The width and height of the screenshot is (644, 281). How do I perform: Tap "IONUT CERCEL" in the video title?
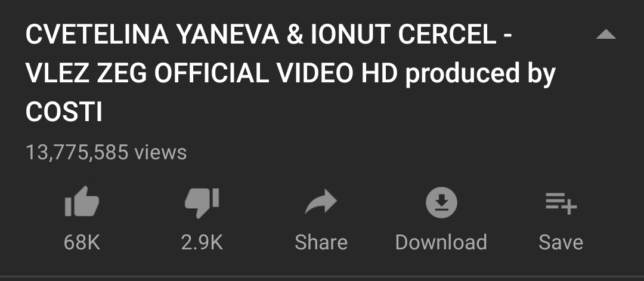coord(404,35)
